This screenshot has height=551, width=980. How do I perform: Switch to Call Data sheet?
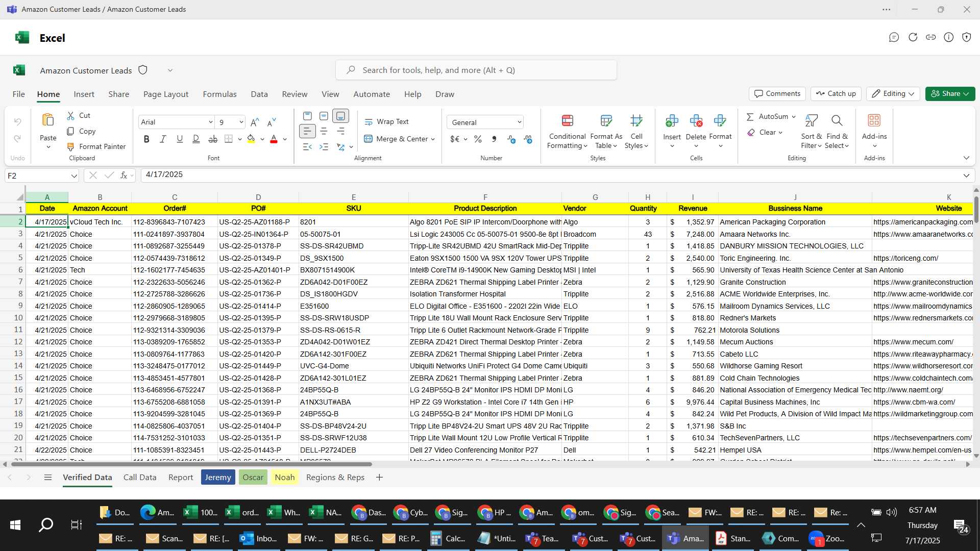pos(140,478)
